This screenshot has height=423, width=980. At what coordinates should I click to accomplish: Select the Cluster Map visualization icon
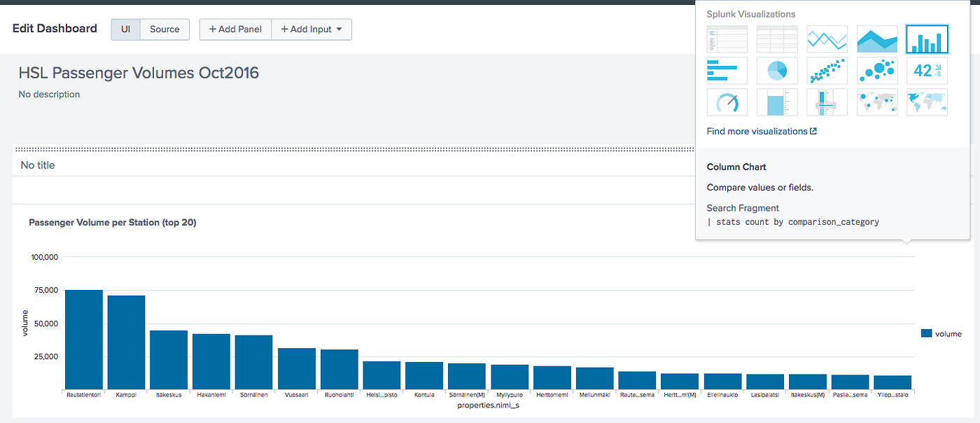(x=877, y=102)
